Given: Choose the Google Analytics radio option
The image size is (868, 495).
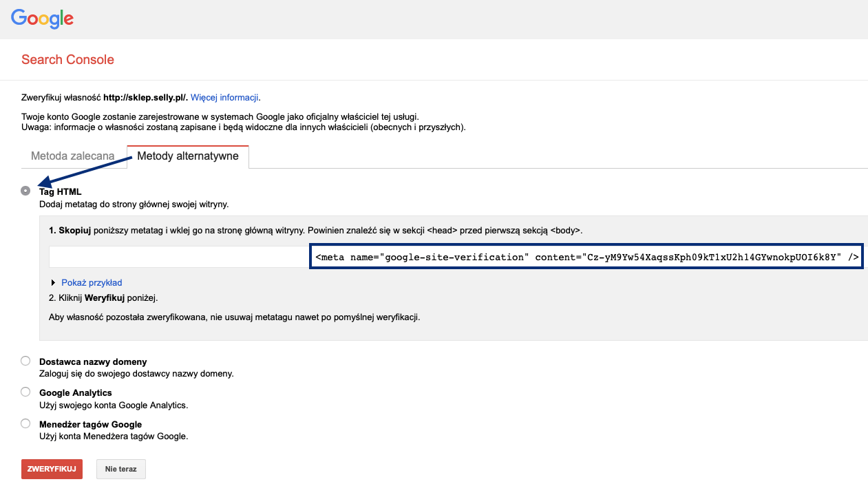Looking at the screenshot, I should point(25,392).
